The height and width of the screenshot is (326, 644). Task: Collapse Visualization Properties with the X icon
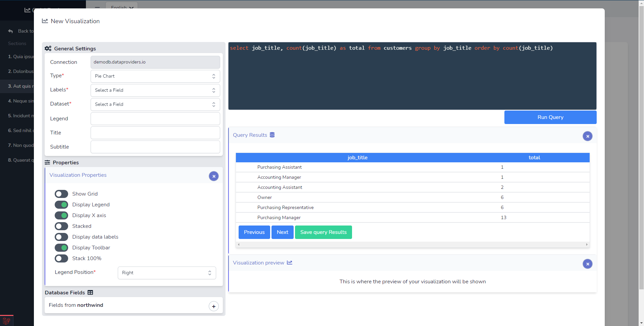[x=214, y=176]
